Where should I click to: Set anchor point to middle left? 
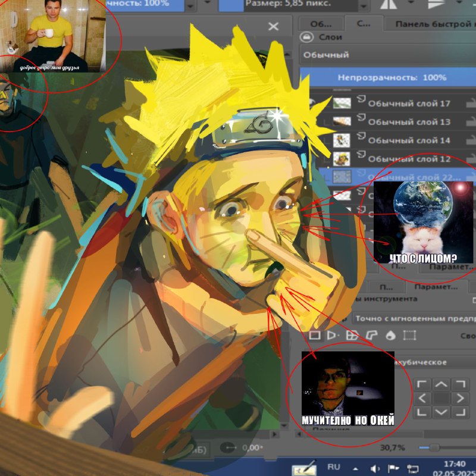click(422, 398)
